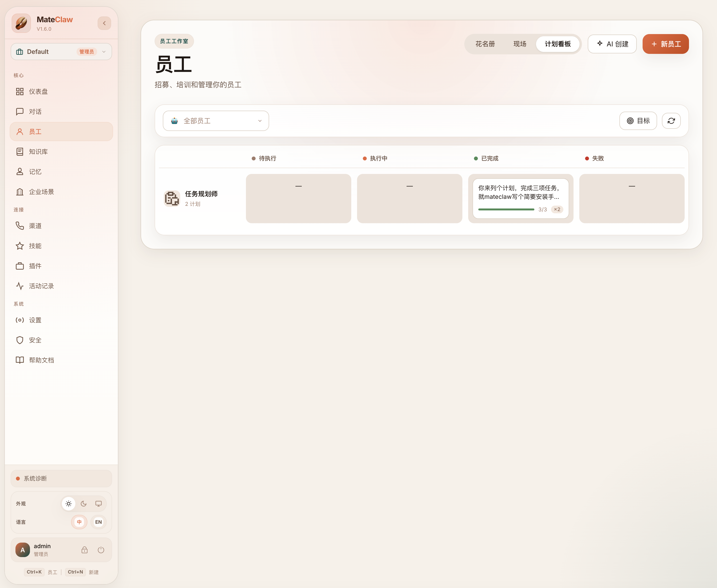The height and width of the screenshot is (588, 717).
Task: Open the 技能 star icon
Action: coord(20,246)
